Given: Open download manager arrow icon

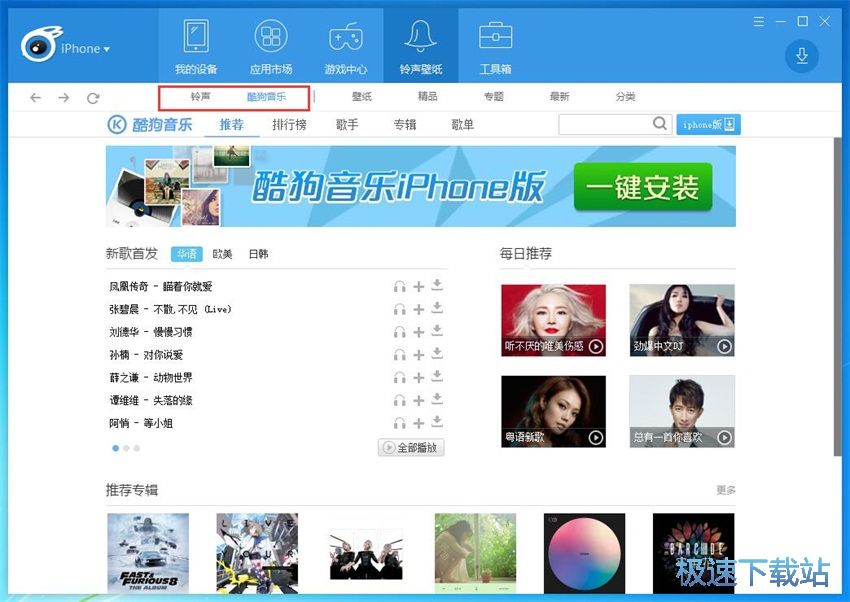Looking at the screenshot, I should (x=802, y=56).
